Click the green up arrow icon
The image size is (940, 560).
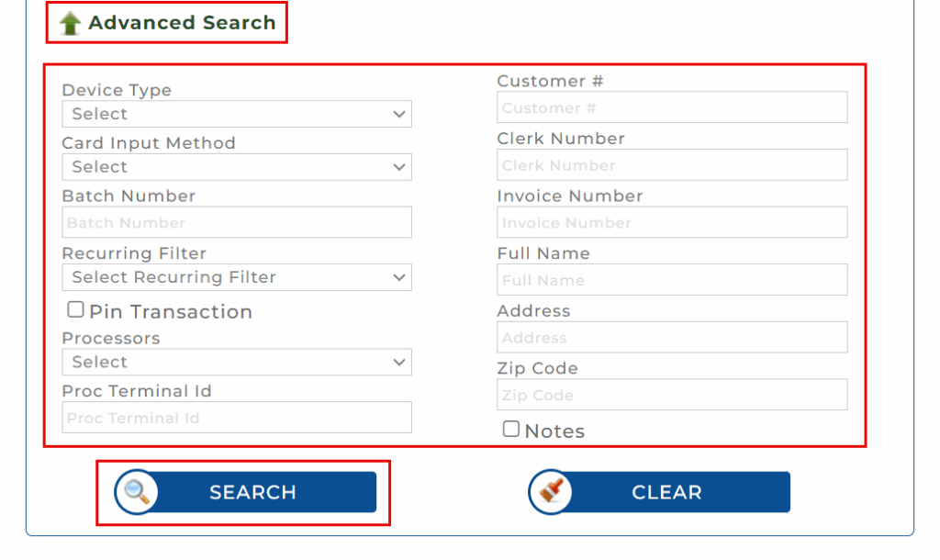coord(71,24)
